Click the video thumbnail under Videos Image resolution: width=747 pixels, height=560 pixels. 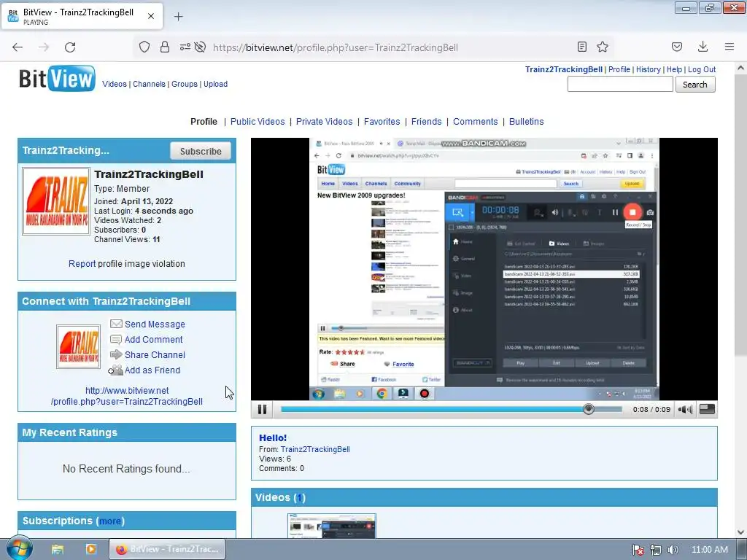click(332, 526)
